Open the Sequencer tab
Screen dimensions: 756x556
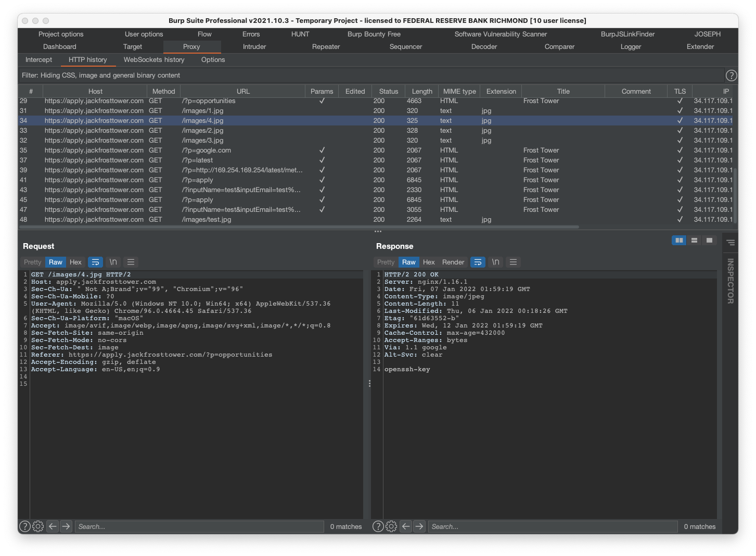[x=406, y=47]
